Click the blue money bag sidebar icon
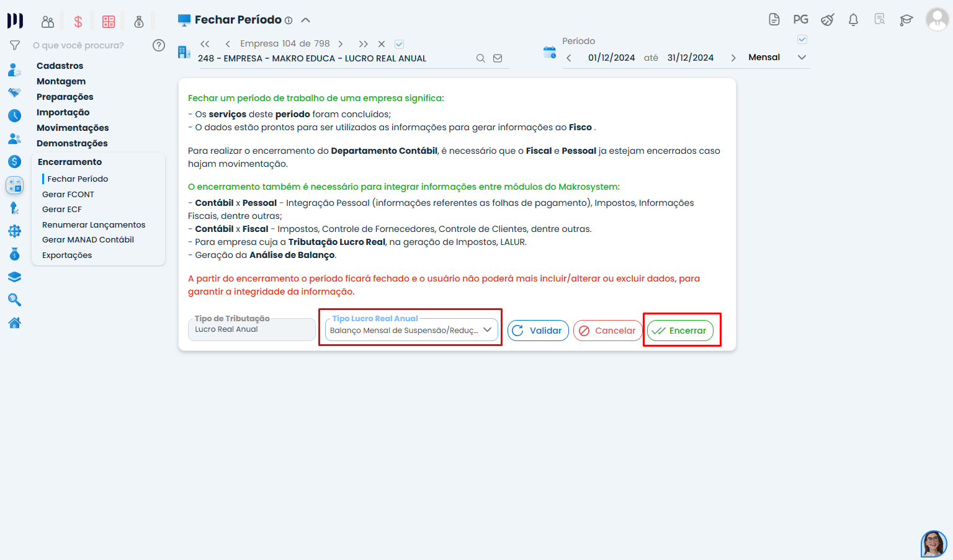This screenshot has width=953, height=560. pos(14,254)
